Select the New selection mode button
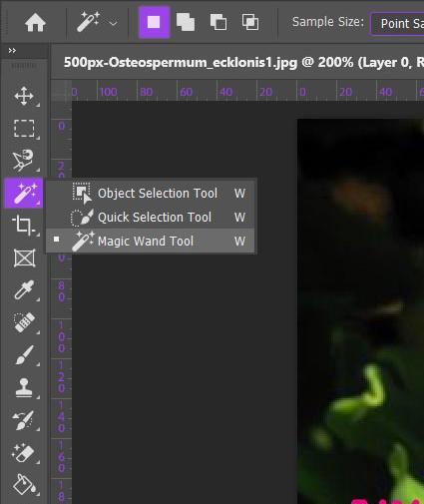Image resolution: width=424 pixels, height=504 pixels. point(154,22)
